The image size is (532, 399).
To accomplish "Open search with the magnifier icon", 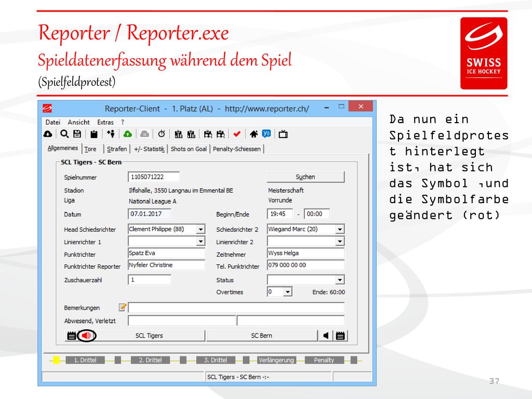I will [64, 134].
